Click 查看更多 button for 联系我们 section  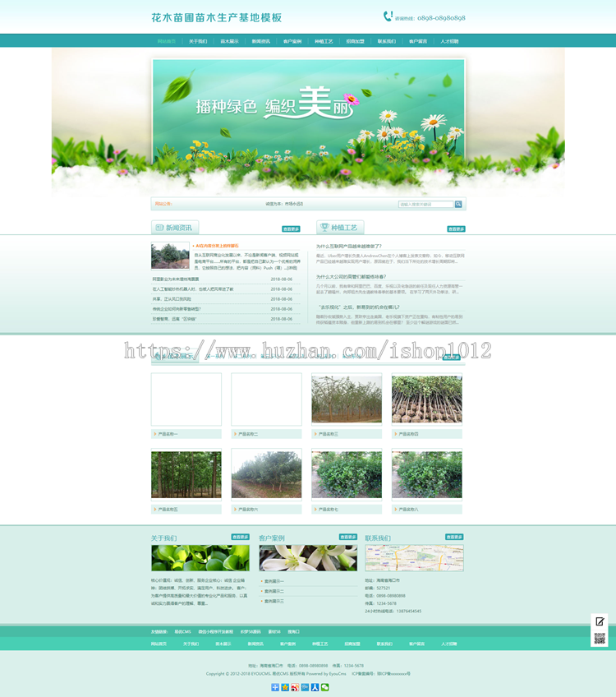coord(454,537)
